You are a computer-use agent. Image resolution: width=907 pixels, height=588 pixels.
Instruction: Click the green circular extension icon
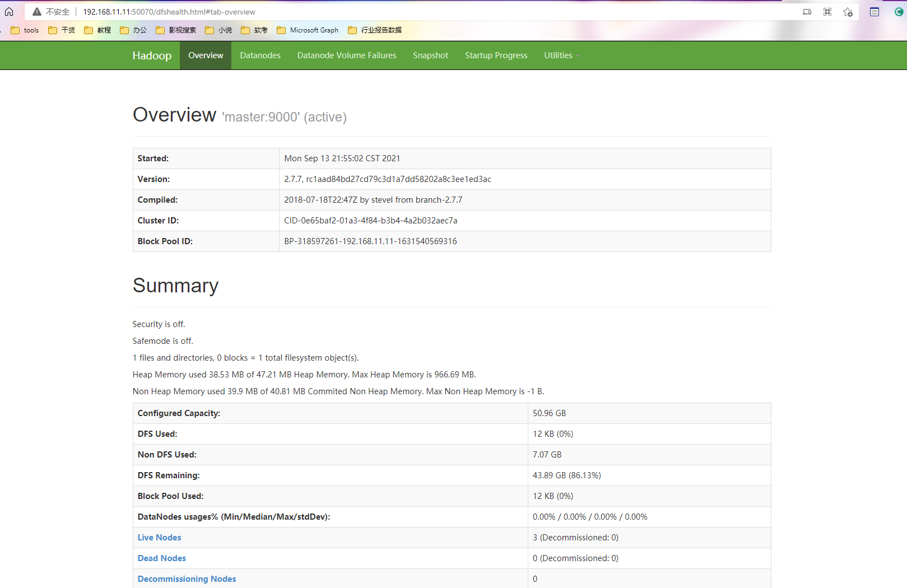899,12
